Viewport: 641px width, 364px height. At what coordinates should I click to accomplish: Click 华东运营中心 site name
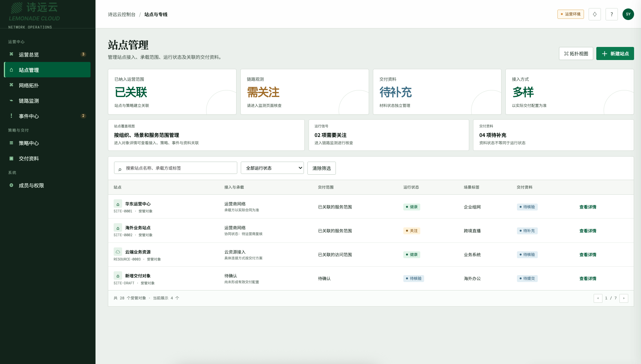pyautogui.click(x=138, y=204)
